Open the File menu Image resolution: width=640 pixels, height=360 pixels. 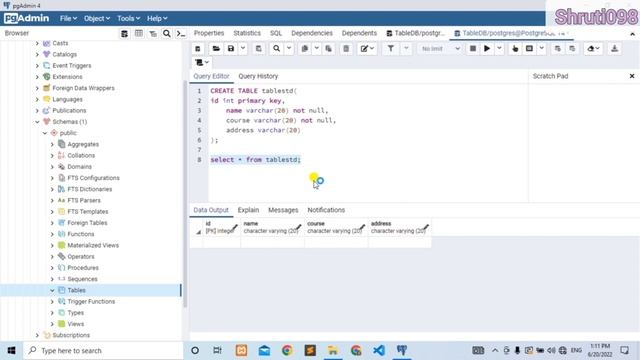point(68,18)
